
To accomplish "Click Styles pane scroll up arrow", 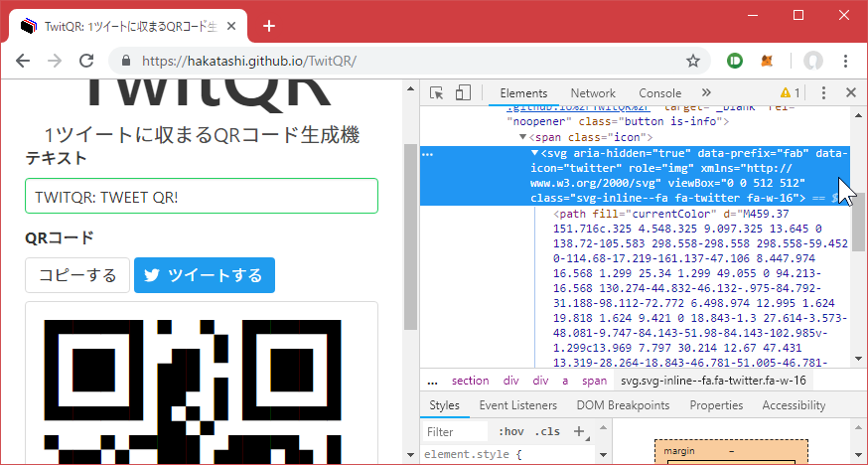I will [602, 427].
